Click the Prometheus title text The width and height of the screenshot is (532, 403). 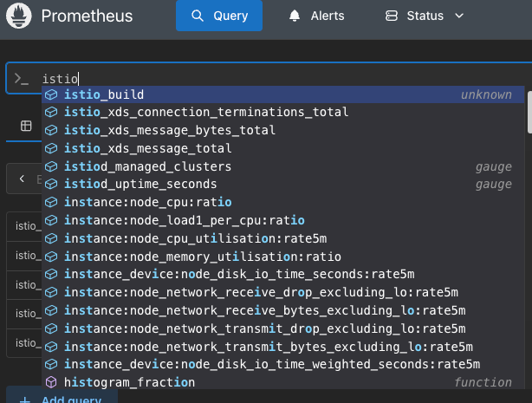87,16
